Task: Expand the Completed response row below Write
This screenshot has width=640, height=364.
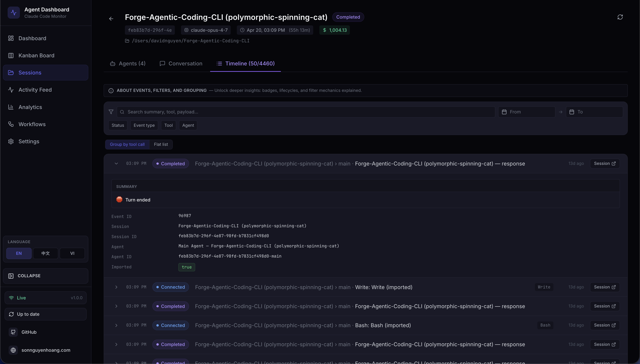Action: [x=116, y=306]
